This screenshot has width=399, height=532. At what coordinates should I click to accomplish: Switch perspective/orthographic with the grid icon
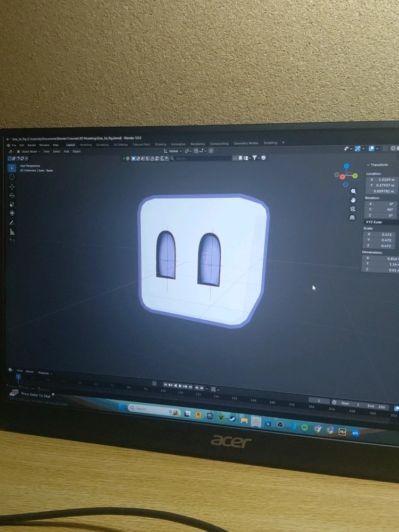point(352,217)
